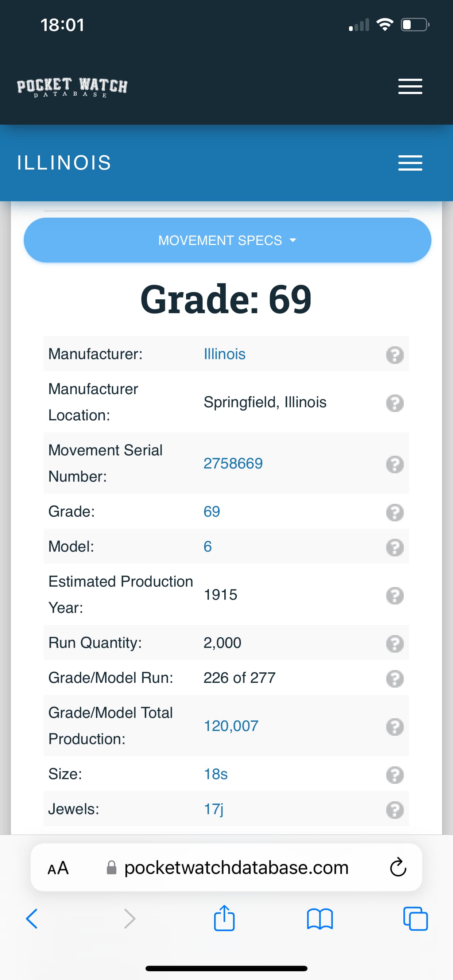Select the 1915 production year value
Image resolution: width=453 pixels, height=980 pixels.
[x=220, y=595]
